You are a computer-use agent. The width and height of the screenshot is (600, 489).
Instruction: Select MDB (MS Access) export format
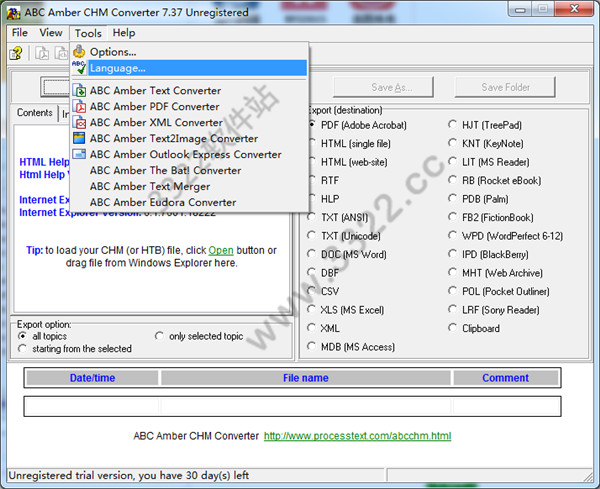coord(351,347)
